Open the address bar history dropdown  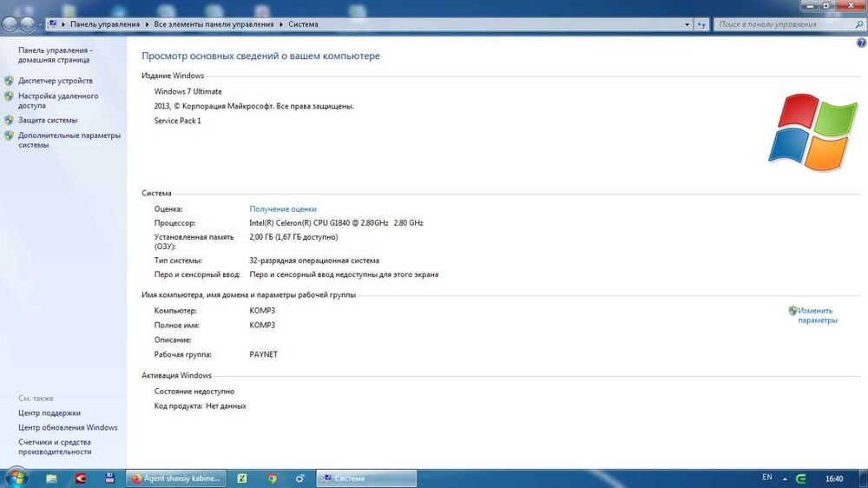[x=687, y=24]
